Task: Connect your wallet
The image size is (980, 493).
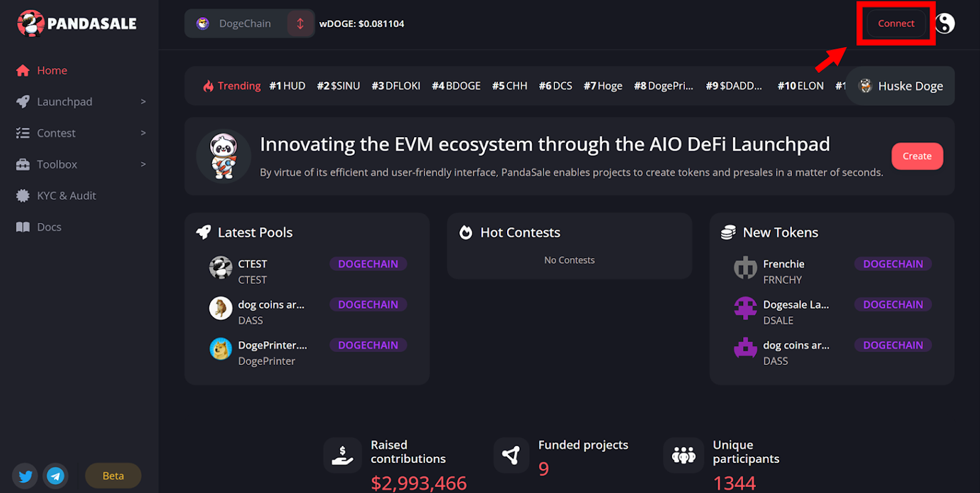Action: (896, 23)
